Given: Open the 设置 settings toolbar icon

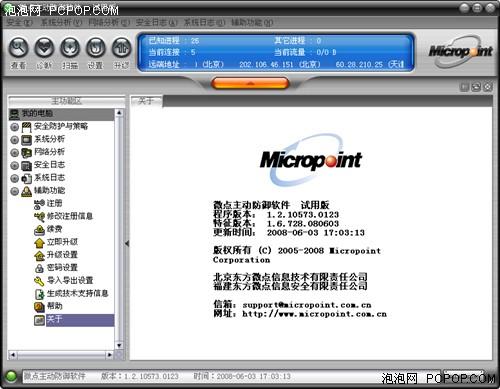Looking at the screenshot, I should point(96,47).
